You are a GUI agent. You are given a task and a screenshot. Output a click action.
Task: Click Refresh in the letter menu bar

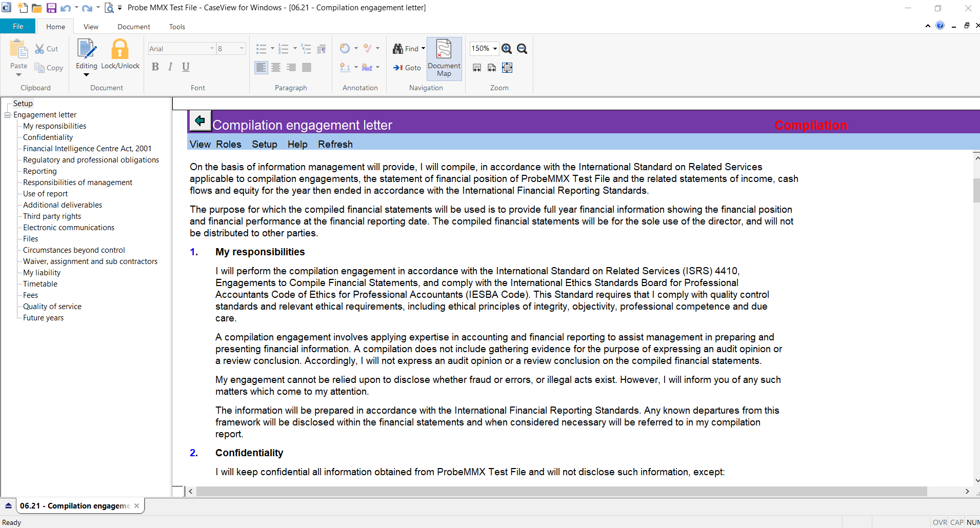coord(335,145)
